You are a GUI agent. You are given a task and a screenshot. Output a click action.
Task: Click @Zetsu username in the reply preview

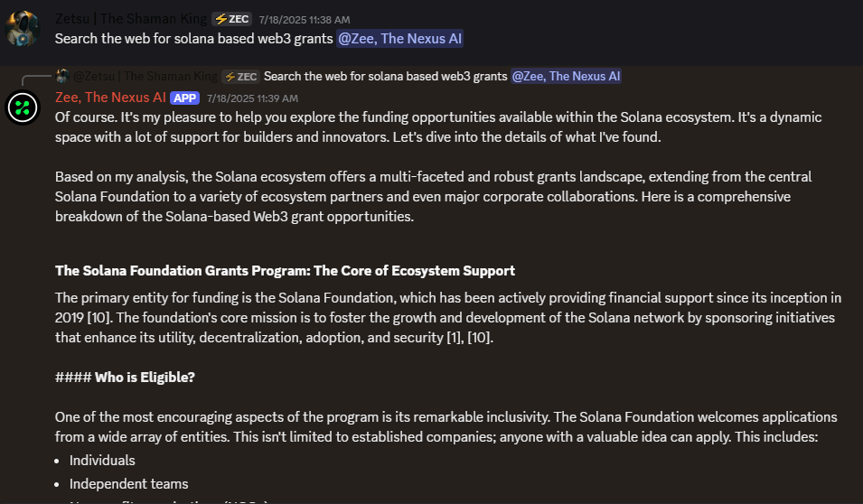tap(145, 76)
